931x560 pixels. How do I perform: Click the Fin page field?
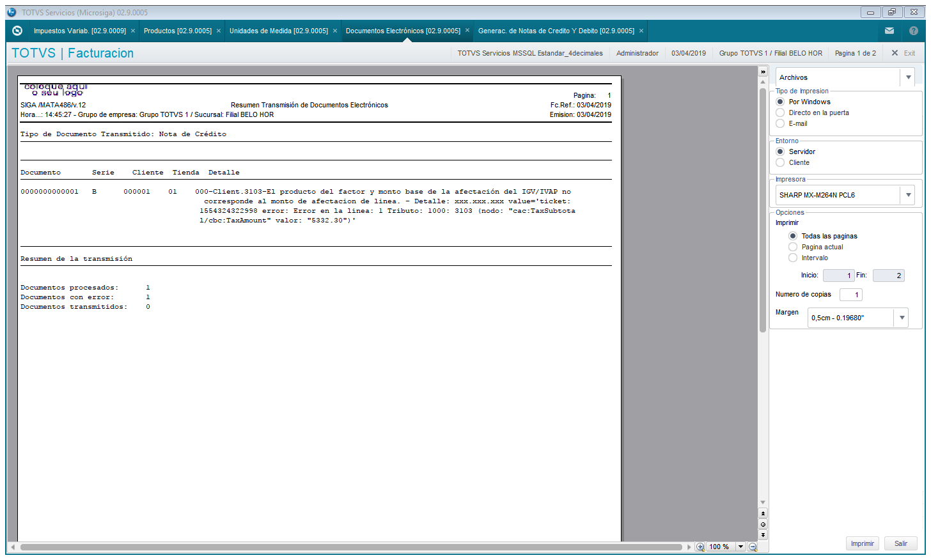tap(889, 276)
